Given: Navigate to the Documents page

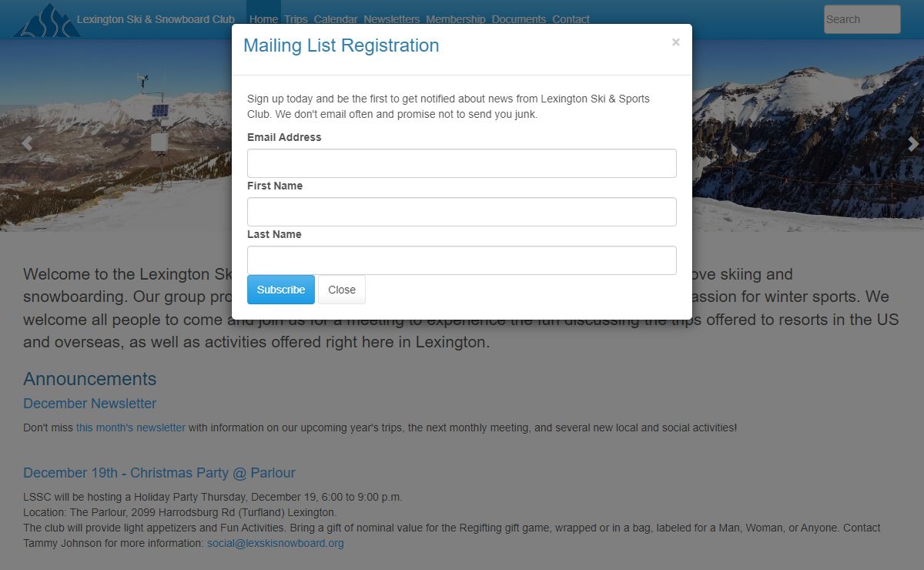Looking at the screenshot, I should [x=519, y=19].
